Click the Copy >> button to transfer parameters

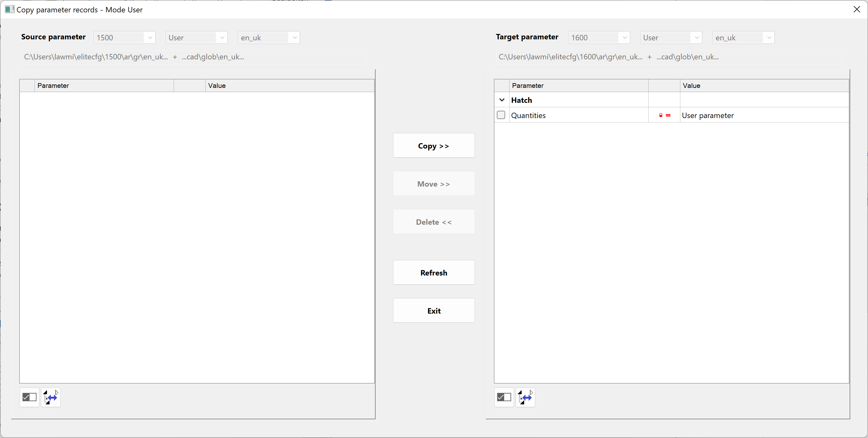coord(433,145)
